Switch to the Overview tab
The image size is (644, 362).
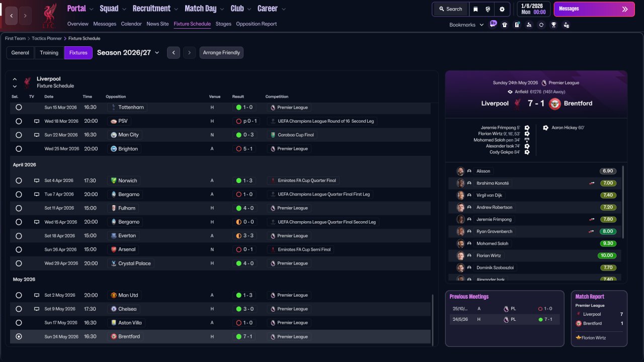click(x=77, y=24)
